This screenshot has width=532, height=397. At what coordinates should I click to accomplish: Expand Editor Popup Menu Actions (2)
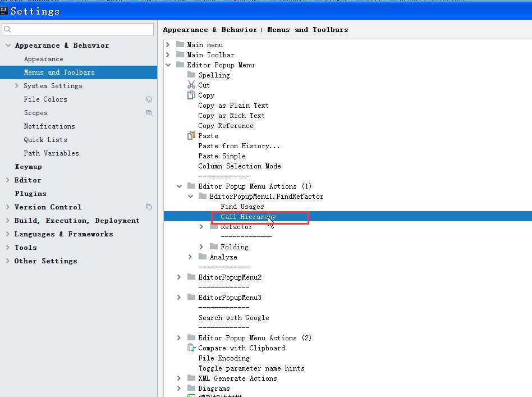point(179,337)
